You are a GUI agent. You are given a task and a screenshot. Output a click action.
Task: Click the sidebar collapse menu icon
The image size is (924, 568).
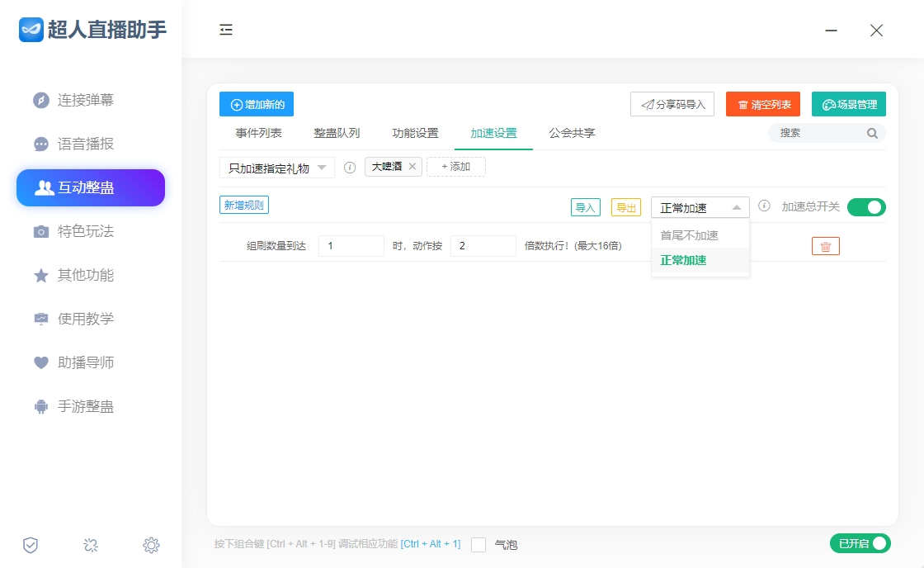pyautogui.click(x=226, y=30)
